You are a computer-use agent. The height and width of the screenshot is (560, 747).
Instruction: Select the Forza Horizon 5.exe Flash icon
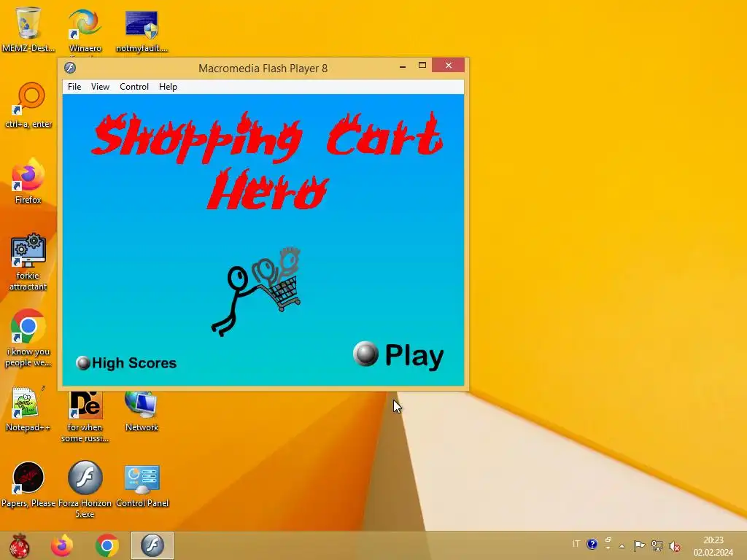tap(85, 489)
